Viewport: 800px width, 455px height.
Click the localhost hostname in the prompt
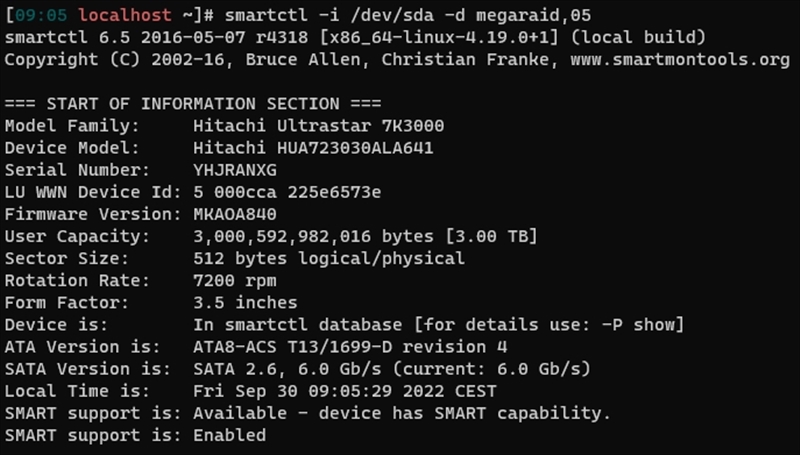(124, 15)
